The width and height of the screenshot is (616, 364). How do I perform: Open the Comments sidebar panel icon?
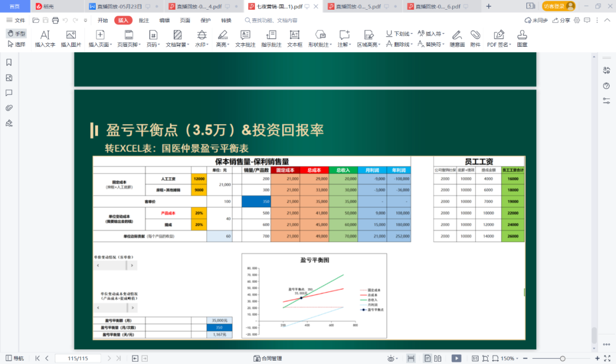pos(9,93)
